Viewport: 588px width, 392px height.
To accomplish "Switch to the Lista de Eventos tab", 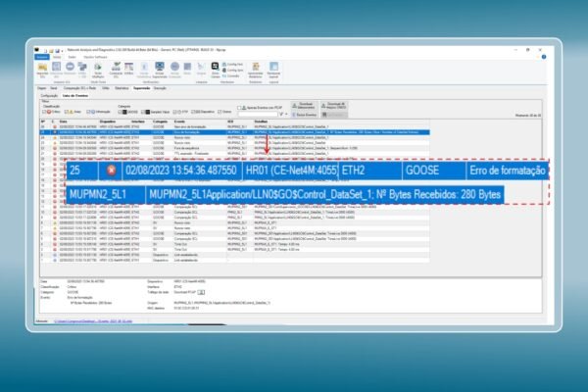I will (75, 94).
